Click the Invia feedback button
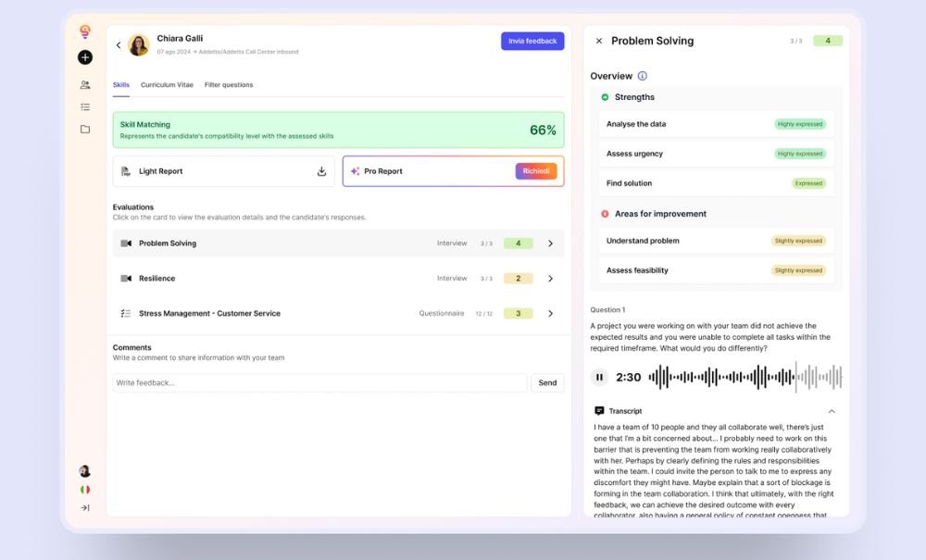 [x=532, y=41]
